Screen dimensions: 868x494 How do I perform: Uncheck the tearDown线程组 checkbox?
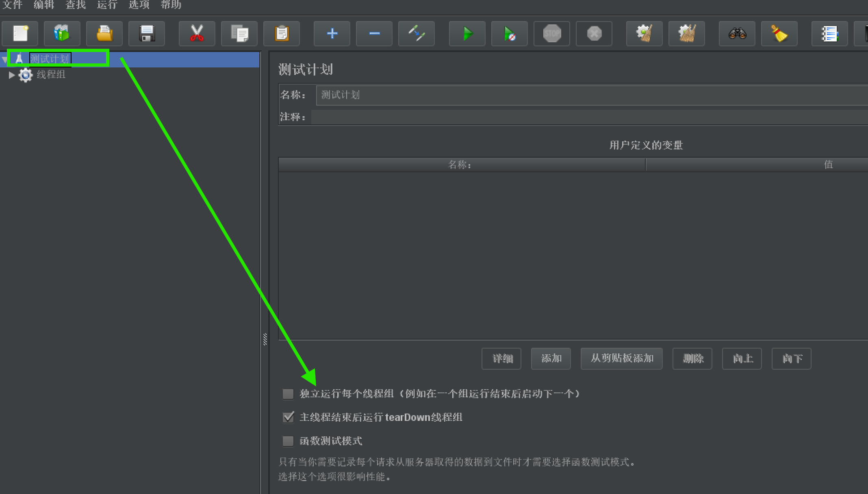point(288,417)
